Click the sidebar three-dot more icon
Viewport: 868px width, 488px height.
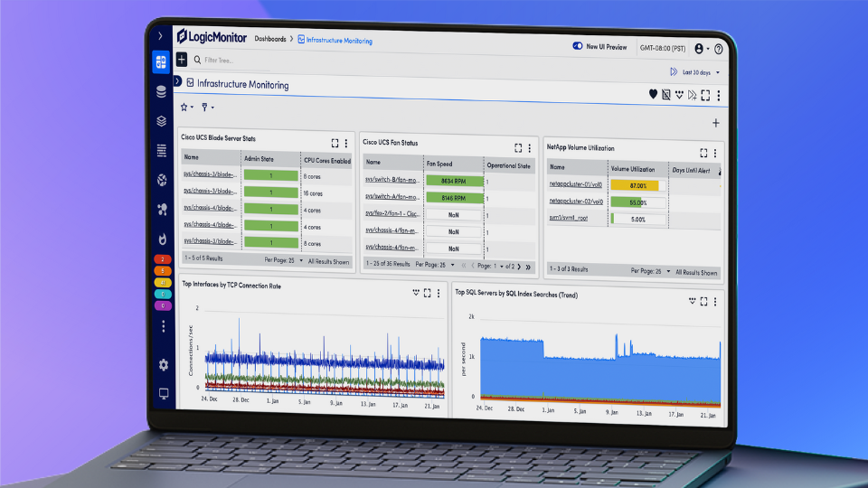164,326
